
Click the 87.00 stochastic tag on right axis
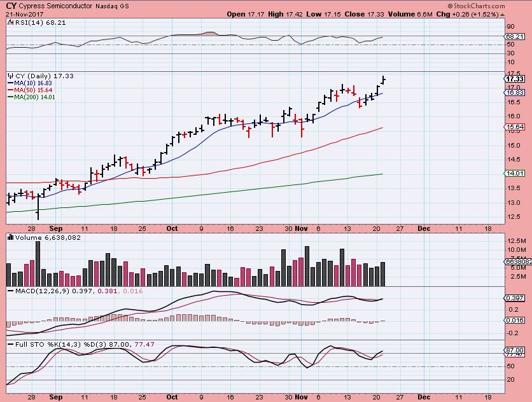coord(515,350)
